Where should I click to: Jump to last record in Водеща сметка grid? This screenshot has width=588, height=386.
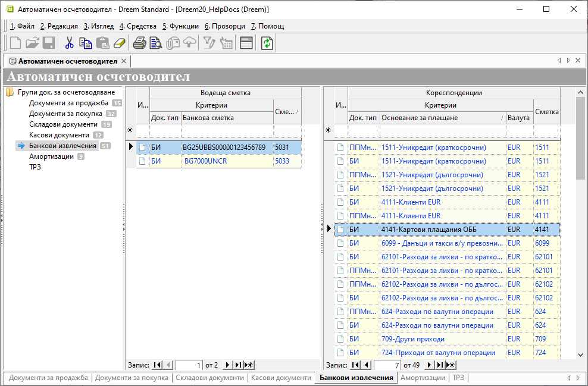pos(238,365)
